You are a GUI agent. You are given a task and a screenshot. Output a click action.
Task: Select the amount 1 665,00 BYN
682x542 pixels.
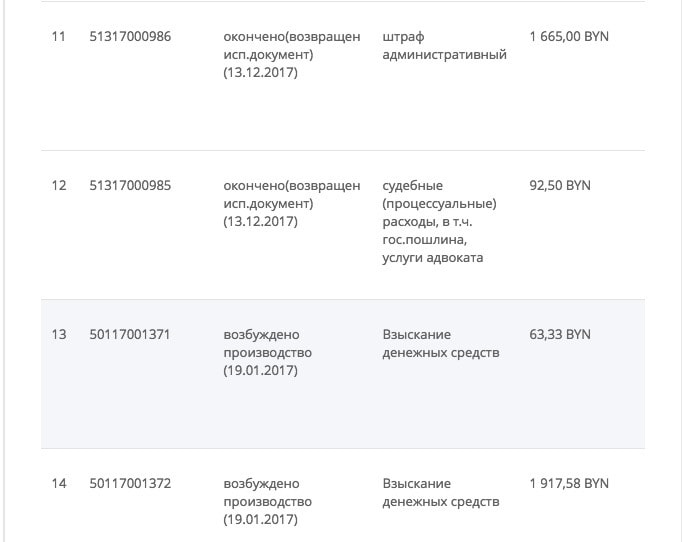click(x=568, y=37)
